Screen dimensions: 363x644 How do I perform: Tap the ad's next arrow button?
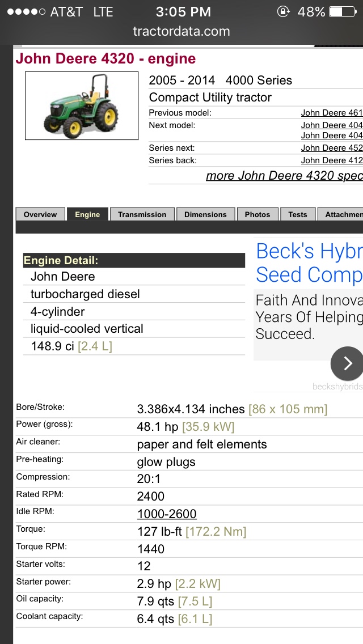tap(347, 363)
